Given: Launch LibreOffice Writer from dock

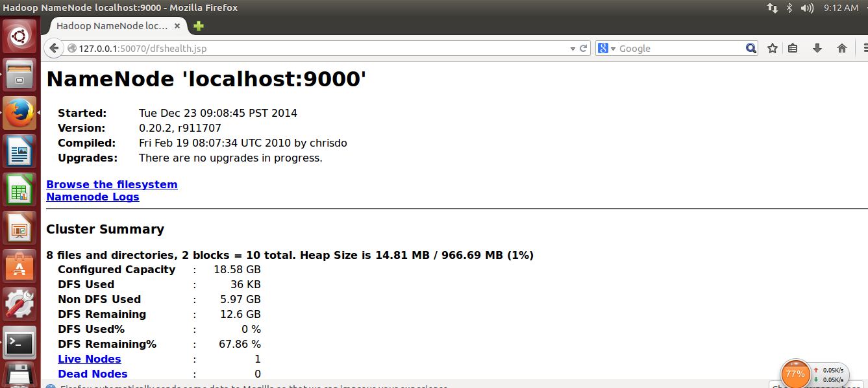Looking at the screenshot, I should (19, 151).
